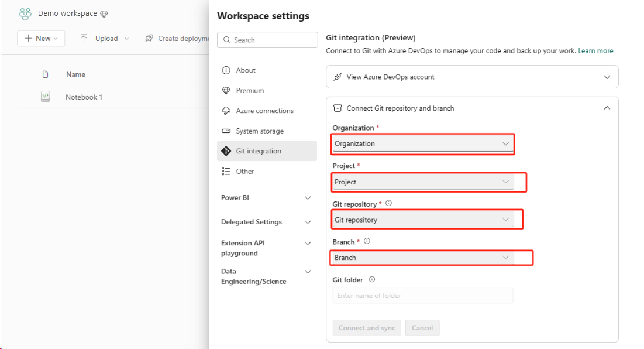The height and width of the screenshot is (349, 644).
Task: Select the System storage icon
Action: [226, 131]
